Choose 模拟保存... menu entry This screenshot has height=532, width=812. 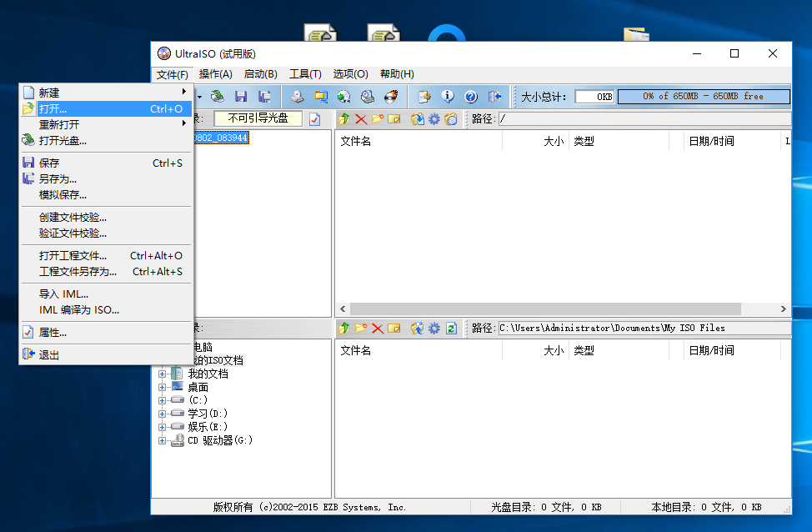click(106, 195)
